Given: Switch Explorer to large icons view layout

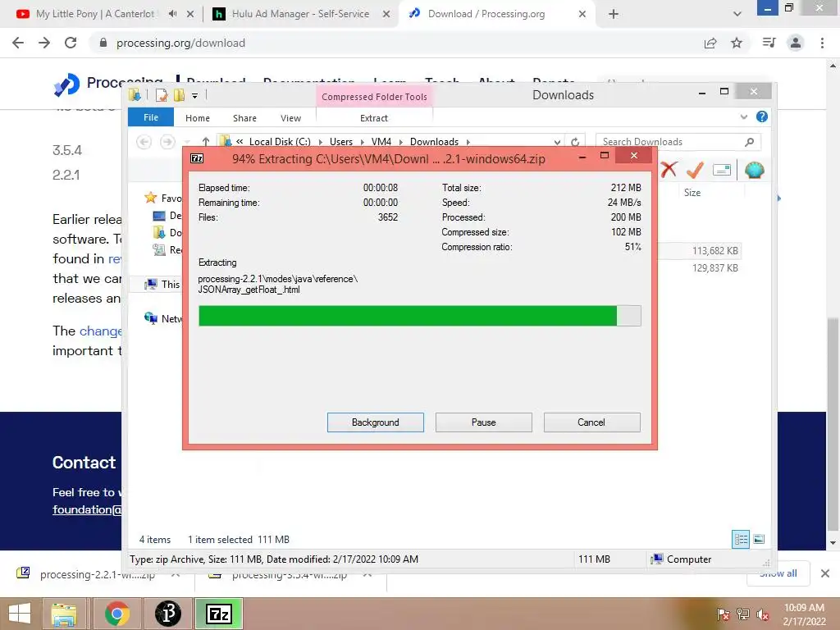Looking at the screenshot, I should 759,539.
